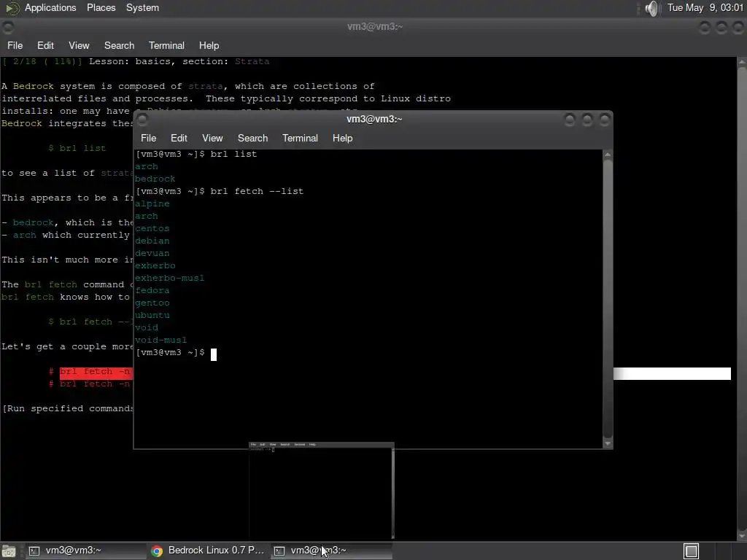The height and width of the screenshot is (560, 747).
Task: Open File menu in background terminal window
Action: [x=15, y=45]
